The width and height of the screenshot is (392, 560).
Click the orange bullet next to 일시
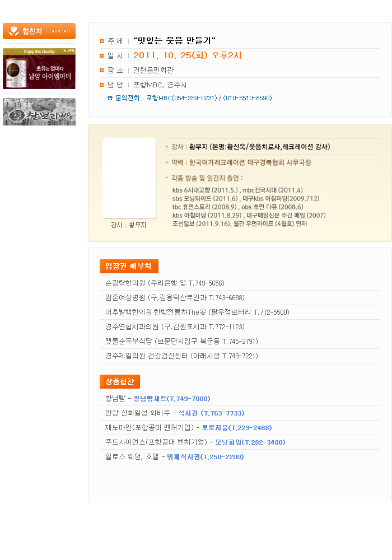pos(101,55)
